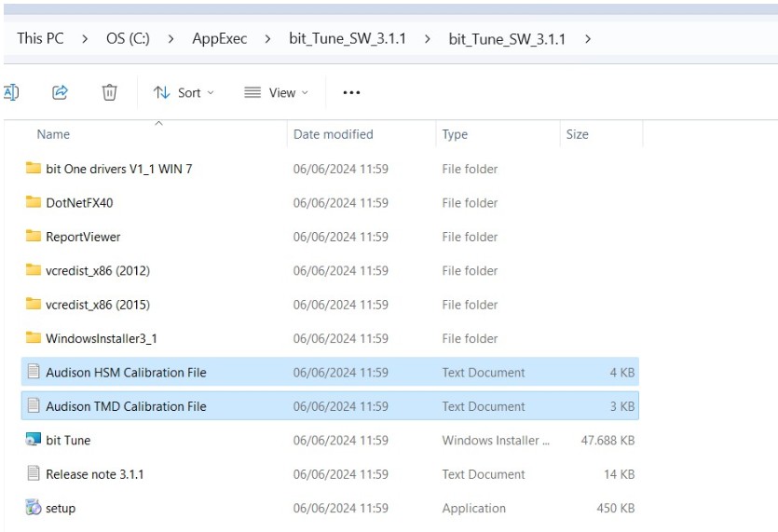Click the Delete trash icon
This screenshot has width=778, height=532.
pyautogui.click(x=109, y=92)
